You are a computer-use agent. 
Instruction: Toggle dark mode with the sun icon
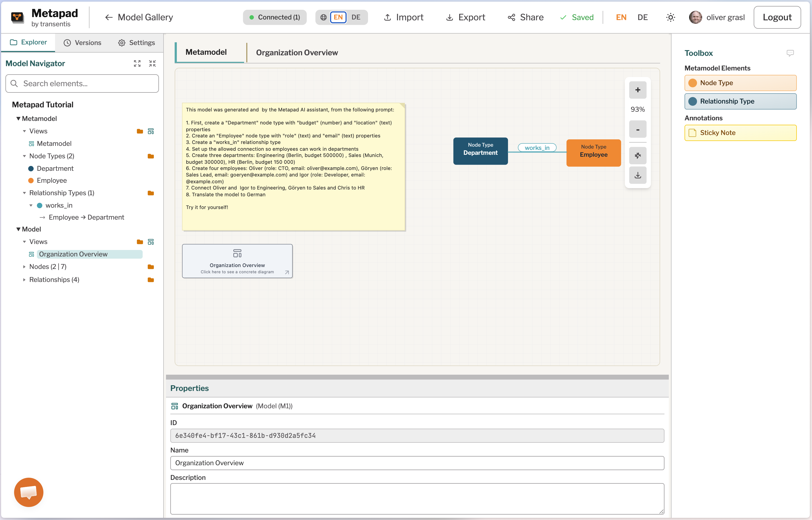[670, 17]
